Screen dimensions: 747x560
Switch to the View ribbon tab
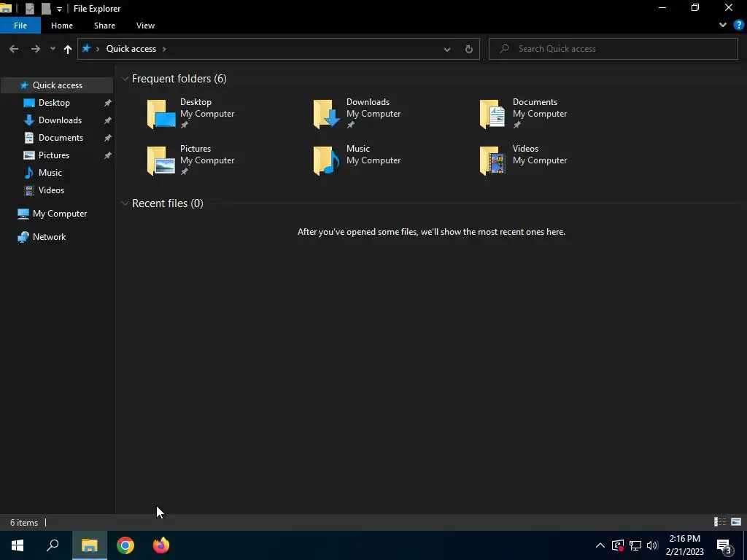click(x=145, y=26)
